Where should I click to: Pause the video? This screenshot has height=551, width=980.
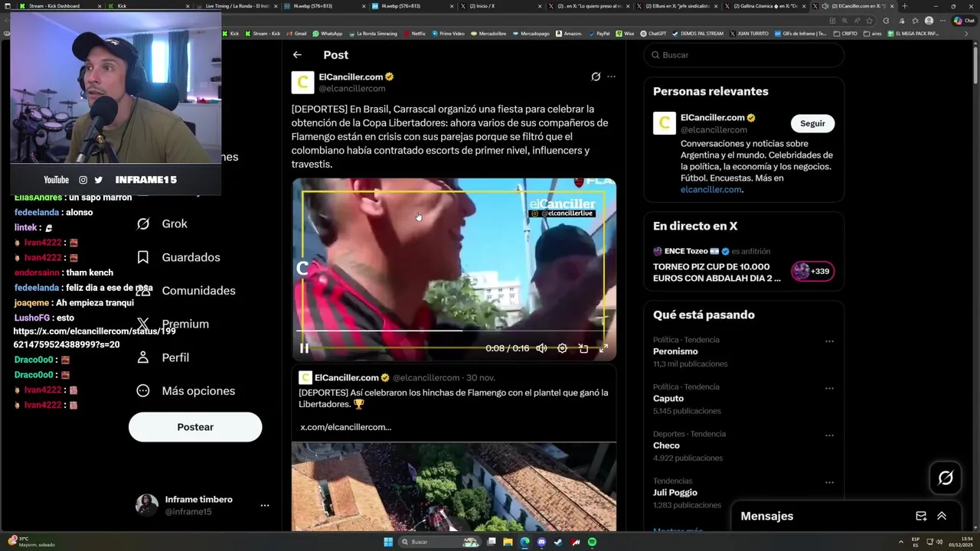(x=304, y=348)
